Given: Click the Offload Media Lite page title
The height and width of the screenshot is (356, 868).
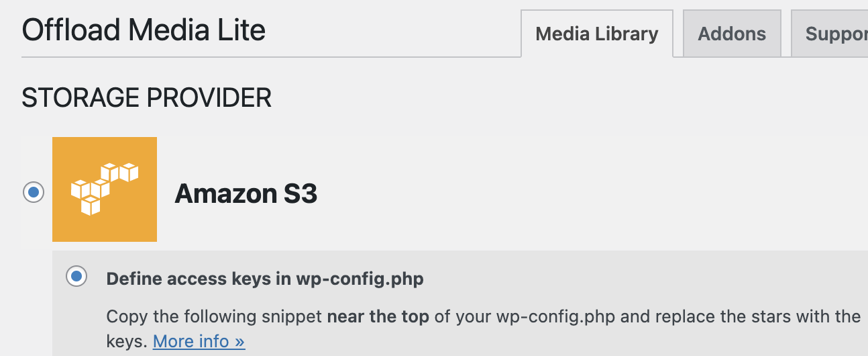Looking at the screenshot, I should tap(144, 30).
